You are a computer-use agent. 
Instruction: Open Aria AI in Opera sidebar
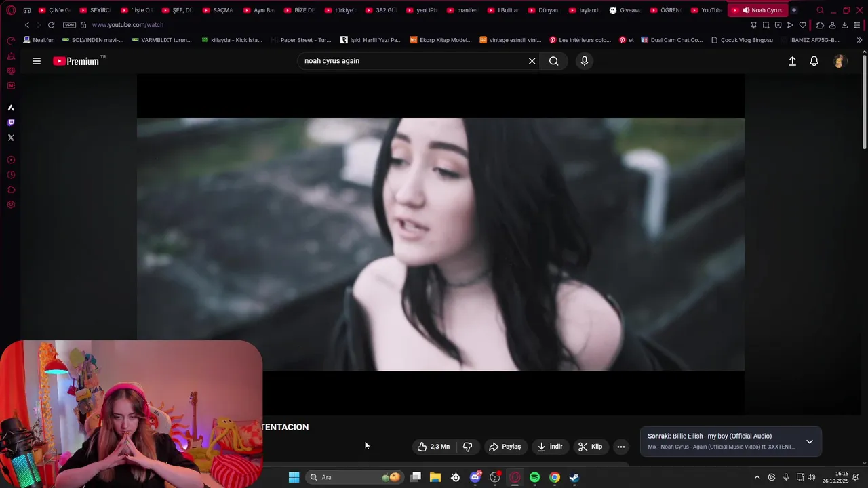point(11,108)
